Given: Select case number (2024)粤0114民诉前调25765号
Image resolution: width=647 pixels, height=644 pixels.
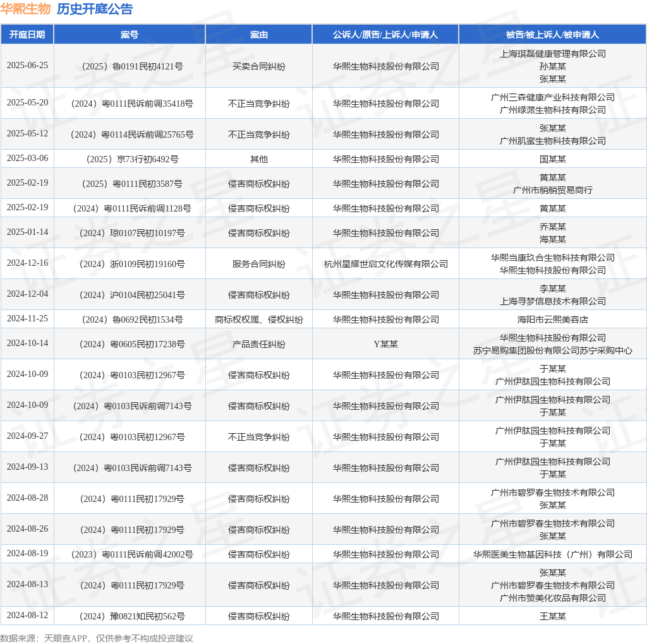Looking at the screenshot, I should [x=130, y=134].
